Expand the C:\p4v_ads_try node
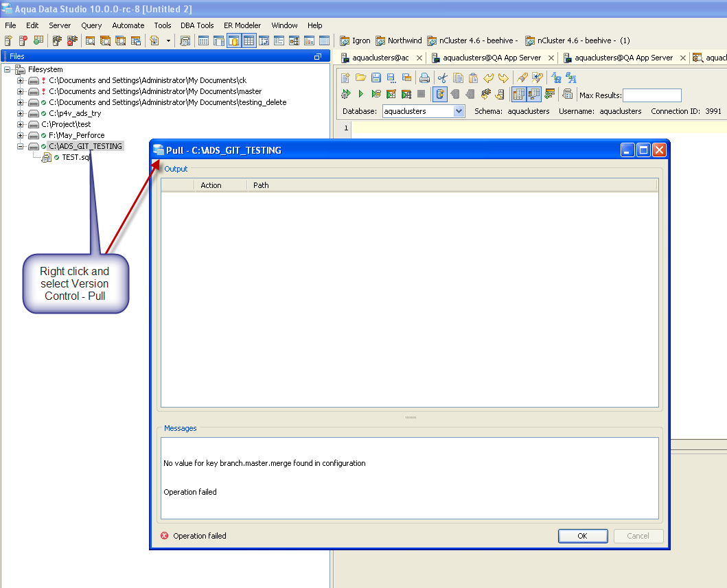The image size is (727, 588). point(20,113)
